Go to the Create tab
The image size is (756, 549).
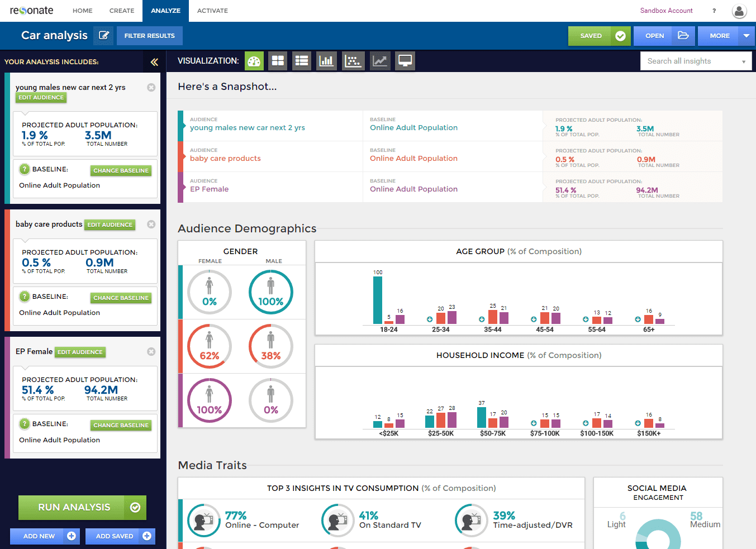point(122,11)
